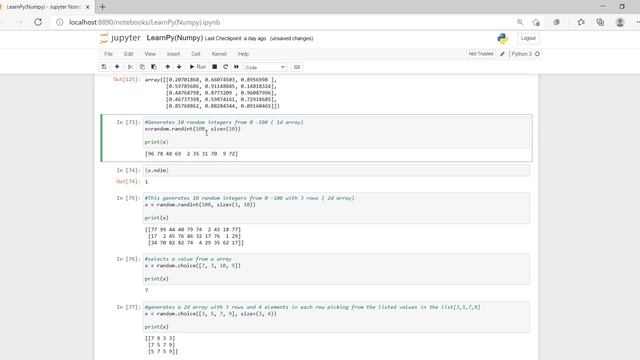Open browser collections icon
This screenshot has height=360, width=640.
point(600,22)
